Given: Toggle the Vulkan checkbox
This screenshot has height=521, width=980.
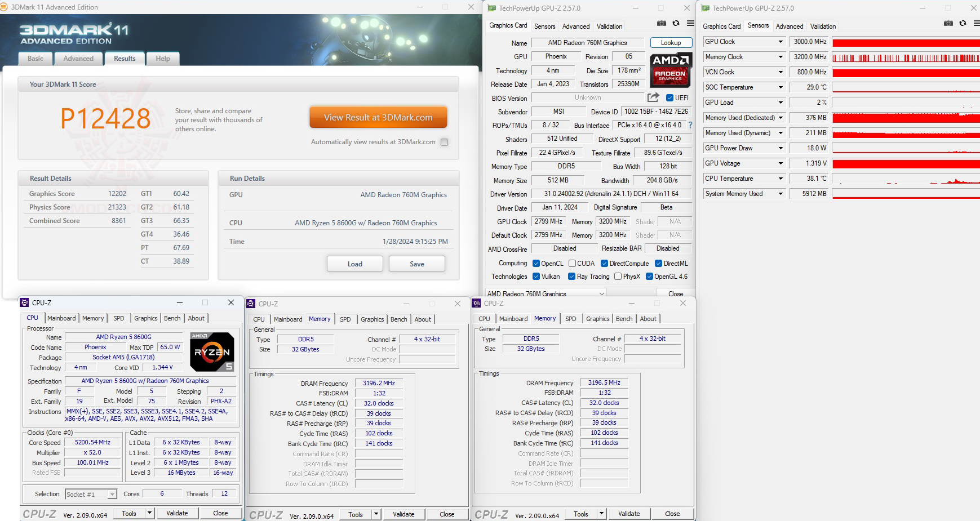Looking at the screenshot, I should [x=536, y=277].
